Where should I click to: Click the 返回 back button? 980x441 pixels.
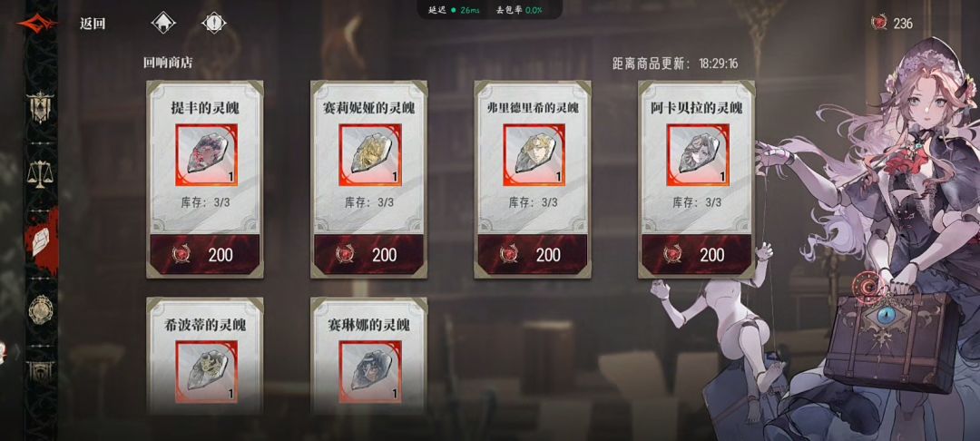click(93, 24)
